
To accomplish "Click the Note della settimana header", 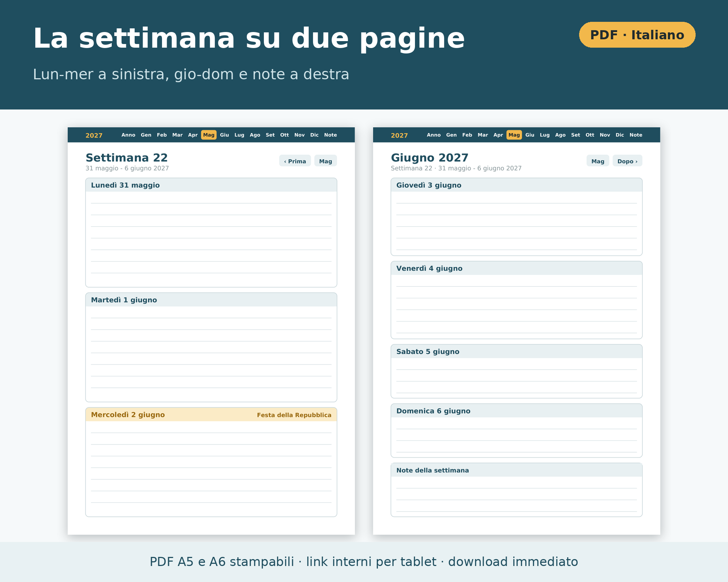I will pyautogui.click(x=517, y=470).
